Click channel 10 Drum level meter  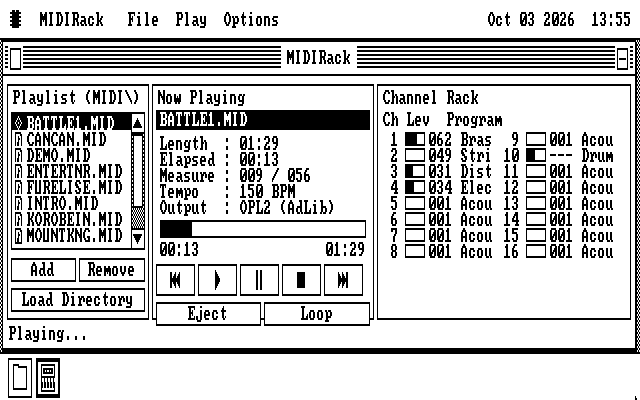(536, 156)
